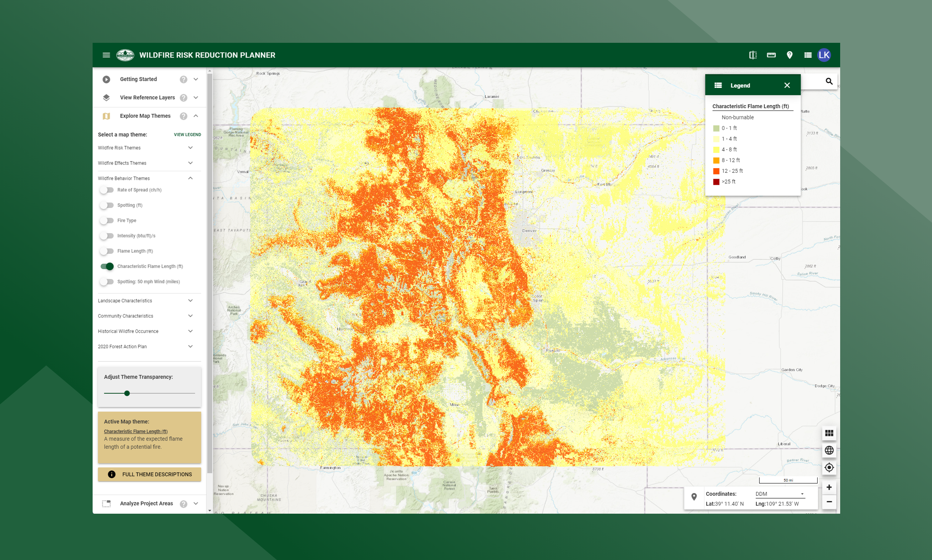This screenshot has height=560, width=932.
Task: Click the map search magnifier icon
Action: pyautogui.click(x=829, y=81)
